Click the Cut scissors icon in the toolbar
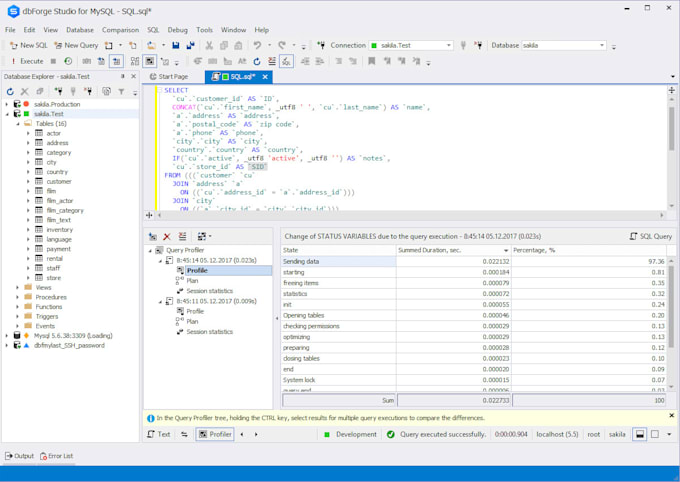Viewport: 680px width, 482px height. point(209,45)
